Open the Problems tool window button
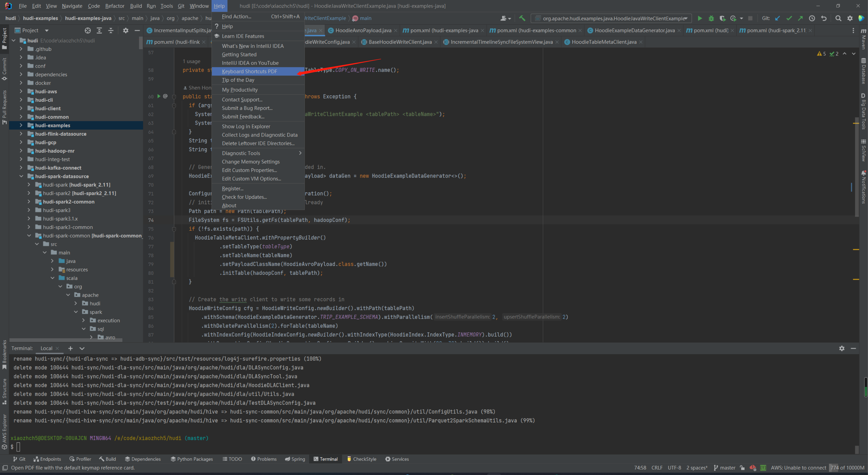 [263, 459]
